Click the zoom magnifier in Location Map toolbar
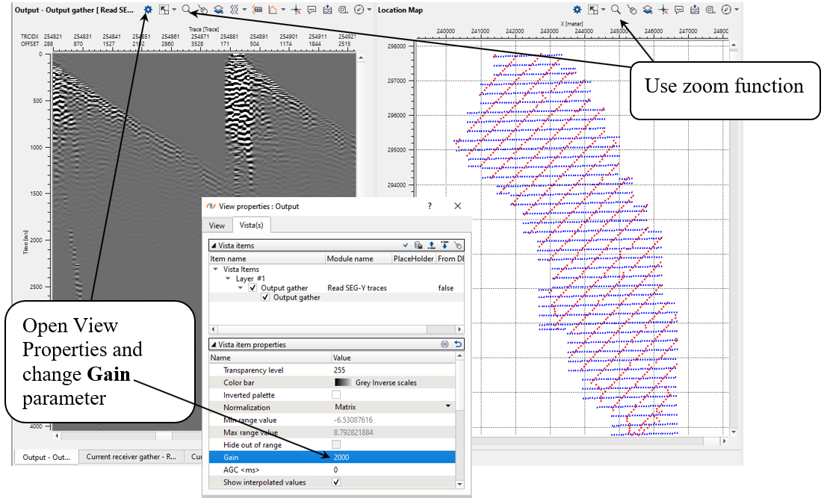Screen dimensions: 824x504 tap(615, 10)
